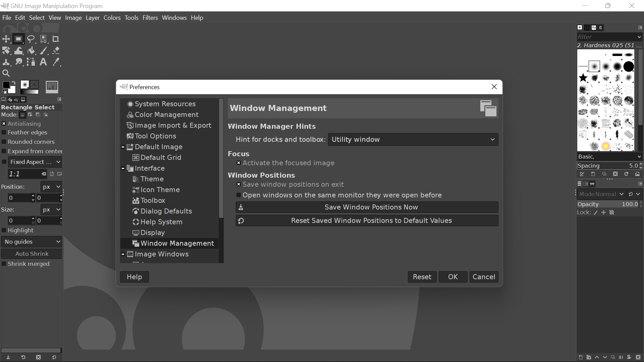Click the Auto Shrink button
This screenshot has height=362, width=644.
32,254
